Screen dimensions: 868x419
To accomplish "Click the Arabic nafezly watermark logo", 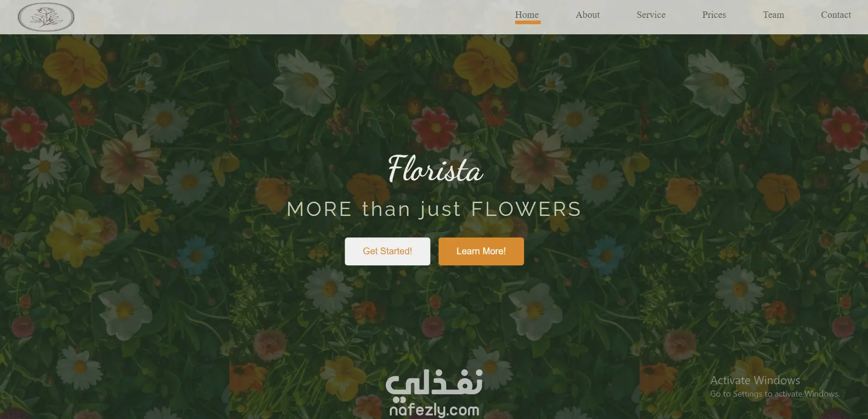I will pos(434,383).
